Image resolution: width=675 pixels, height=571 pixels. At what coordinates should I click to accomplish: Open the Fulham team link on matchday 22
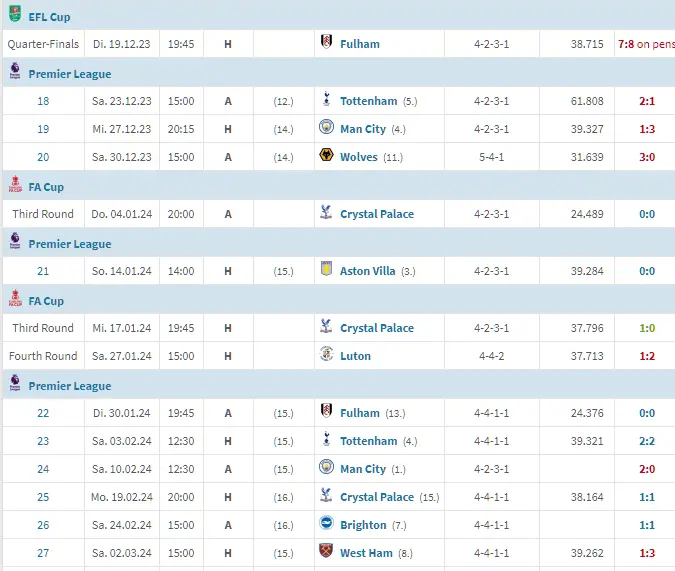point(360,413)
